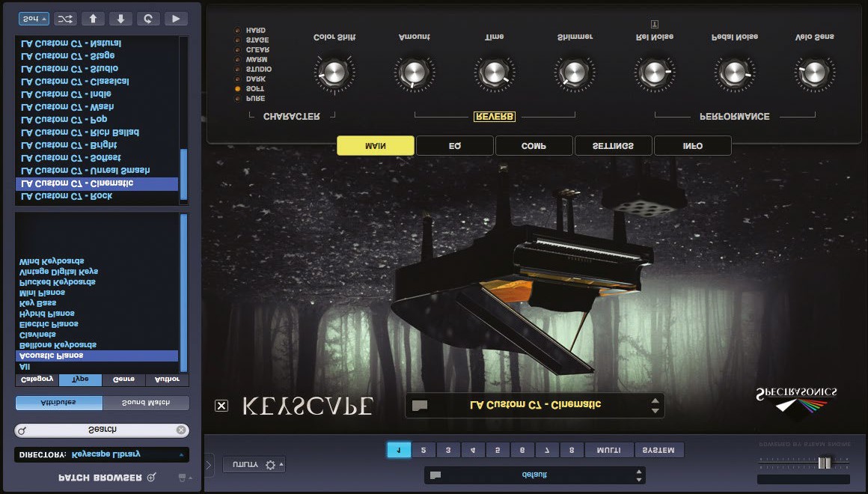
Task: Select the LA Custom C7 - Rich Ballad patch
Action: (97, 133)
